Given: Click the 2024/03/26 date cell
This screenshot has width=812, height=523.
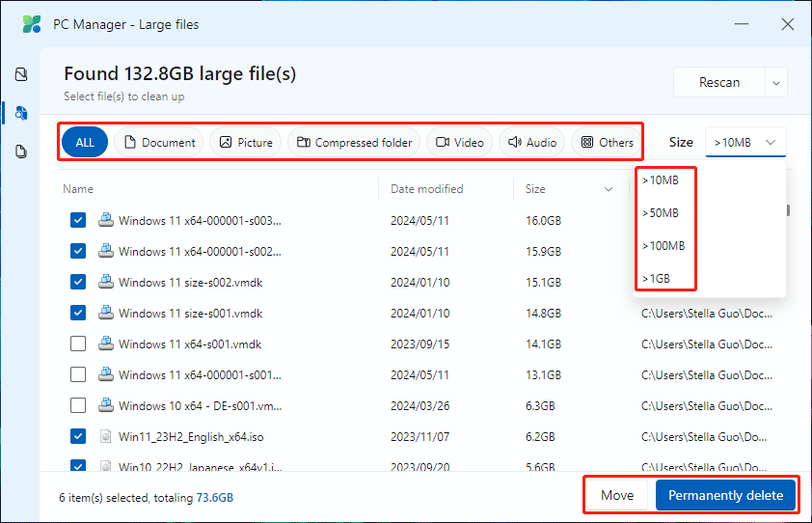Looking at the screenshot, I should point(420,406).
